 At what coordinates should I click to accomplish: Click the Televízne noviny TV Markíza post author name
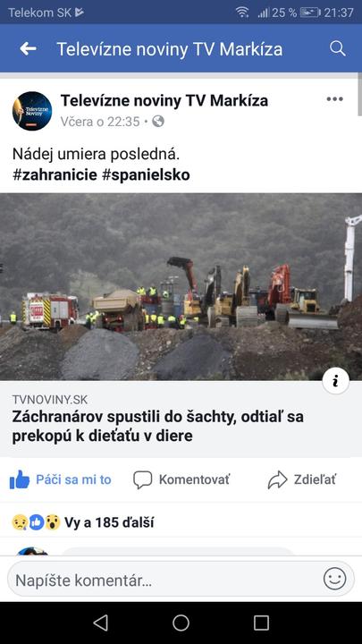(164, 100)
